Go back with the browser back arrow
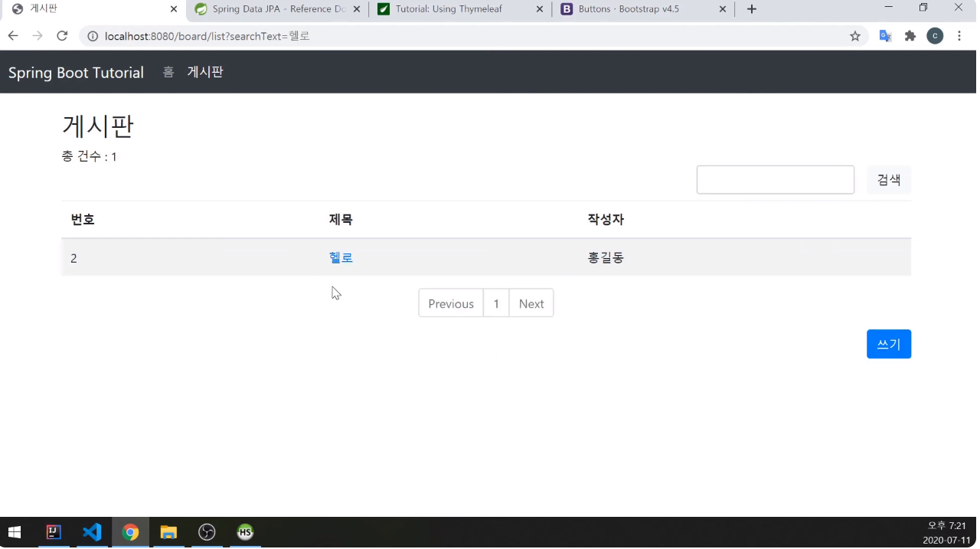The height and width of the screenshot is (549, 980). coord(13,36)
